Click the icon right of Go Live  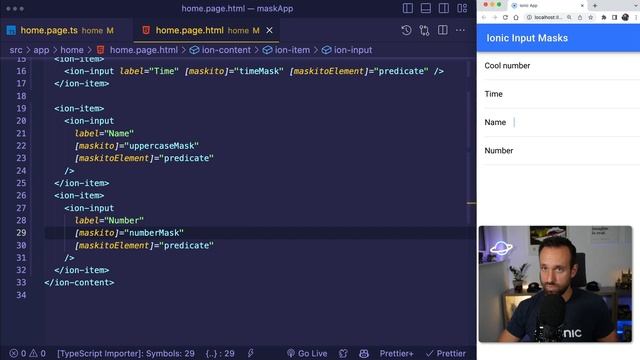343,353
